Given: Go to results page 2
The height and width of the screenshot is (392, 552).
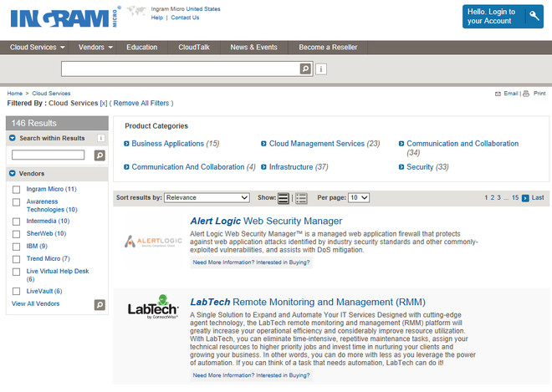Looking at the screenshot, I should click(x=493, y=198).
